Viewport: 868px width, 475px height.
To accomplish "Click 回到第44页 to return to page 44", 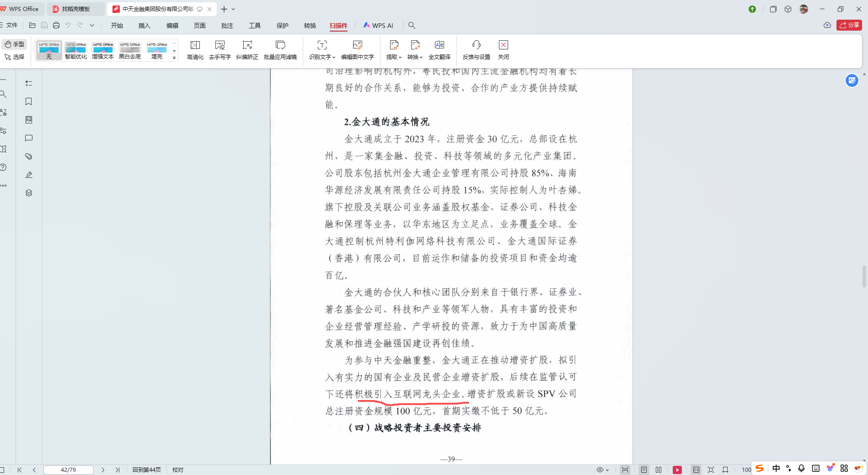I will (x=147, y=470).
